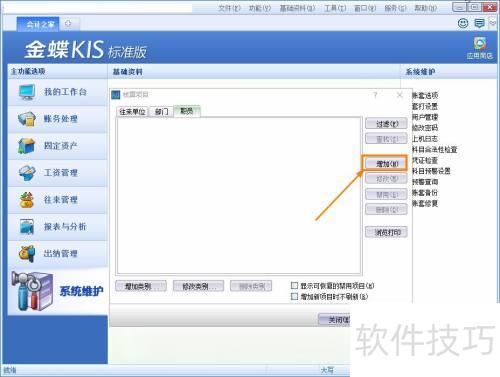The width and height of the screenshot is (500, 377).
Task: Open 科目合法性检查 link
Action: click(x=435, y=149)
